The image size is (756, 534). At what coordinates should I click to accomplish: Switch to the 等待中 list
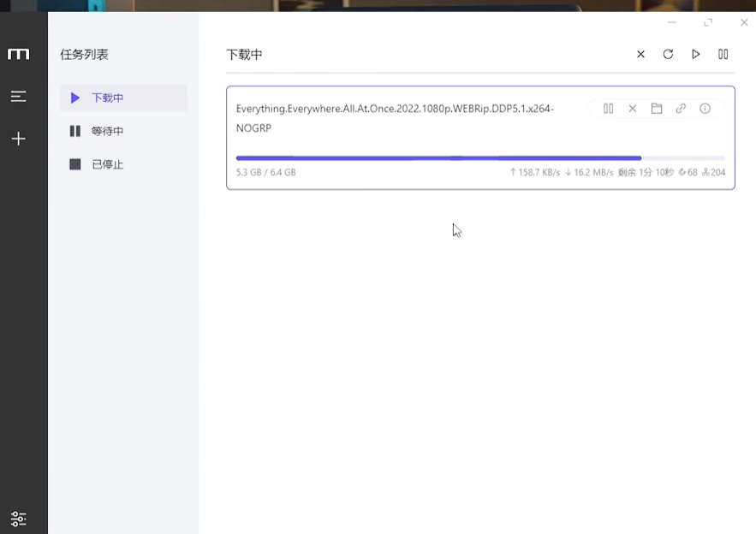click(x=123, y=131)
